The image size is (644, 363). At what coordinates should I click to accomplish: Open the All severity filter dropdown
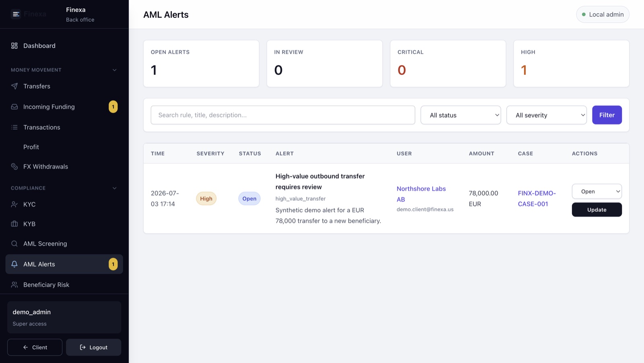click(x=546, y=115)
